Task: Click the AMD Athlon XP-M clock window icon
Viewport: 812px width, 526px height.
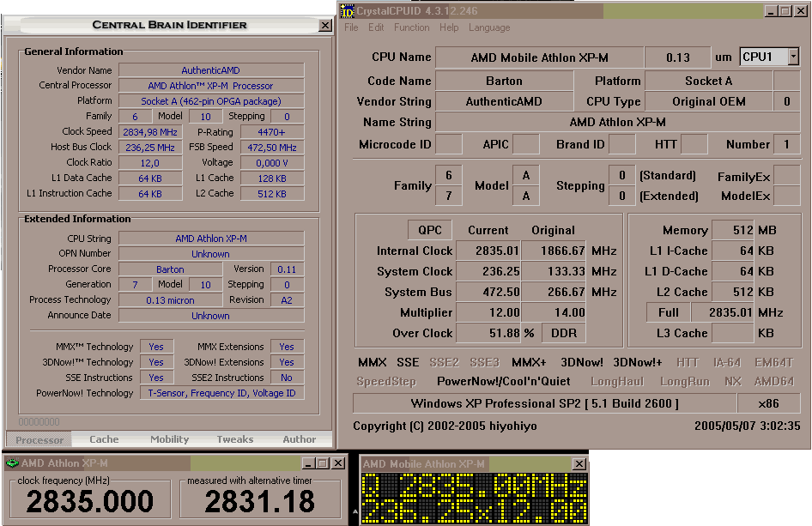Action: (x=12, y=463)
